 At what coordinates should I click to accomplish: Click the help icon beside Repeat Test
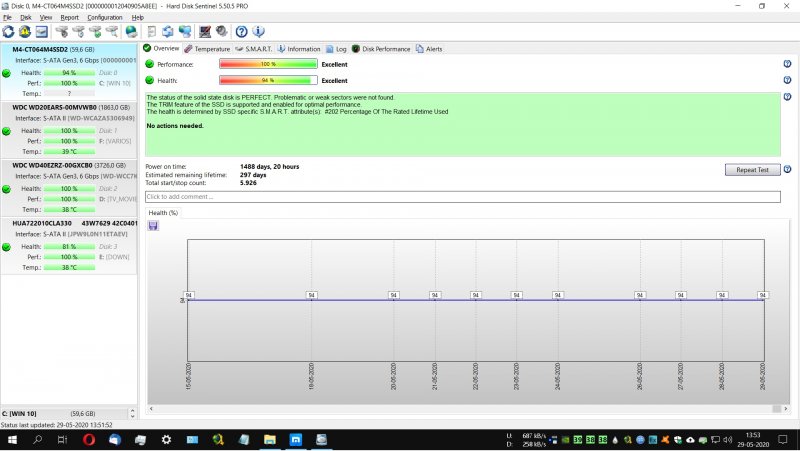(x=787, y=169)
